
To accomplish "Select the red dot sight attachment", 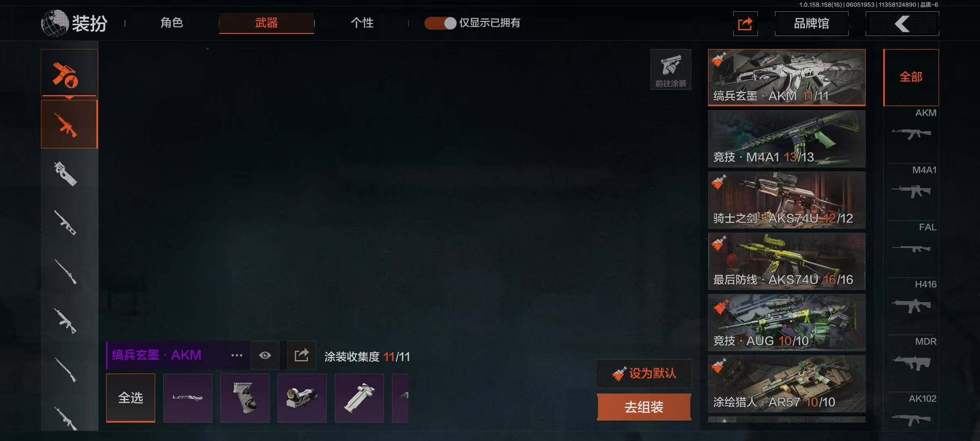I will tap(302, 398).
